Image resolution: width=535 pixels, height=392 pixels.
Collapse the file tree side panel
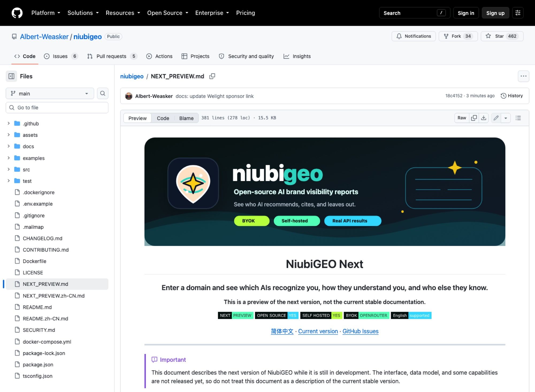12,76
